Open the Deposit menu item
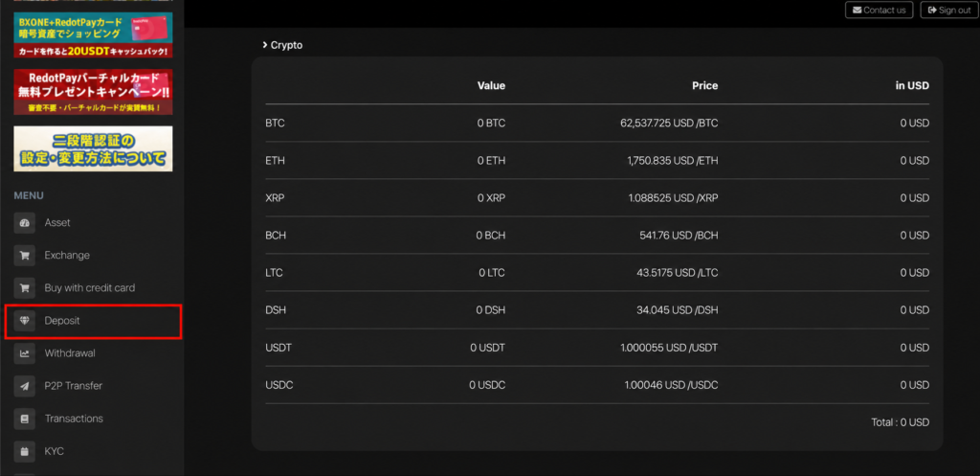980x476 pixels. (x=93, y=321)
